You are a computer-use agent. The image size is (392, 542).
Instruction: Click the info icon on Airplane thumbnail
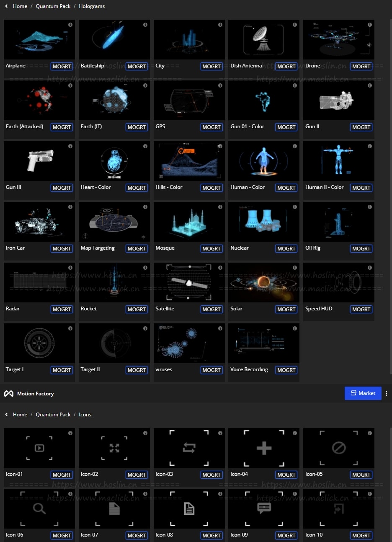pos(70,25)
